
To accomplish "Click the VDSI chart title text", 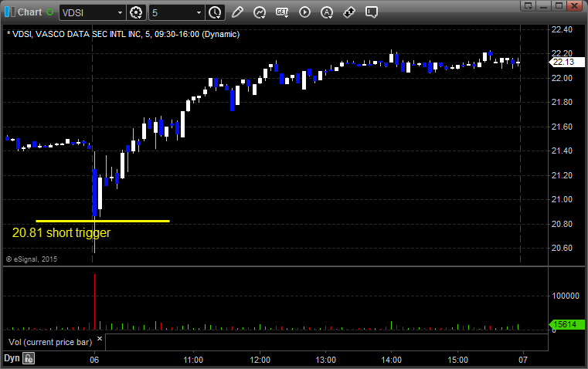I will point(124,34).
